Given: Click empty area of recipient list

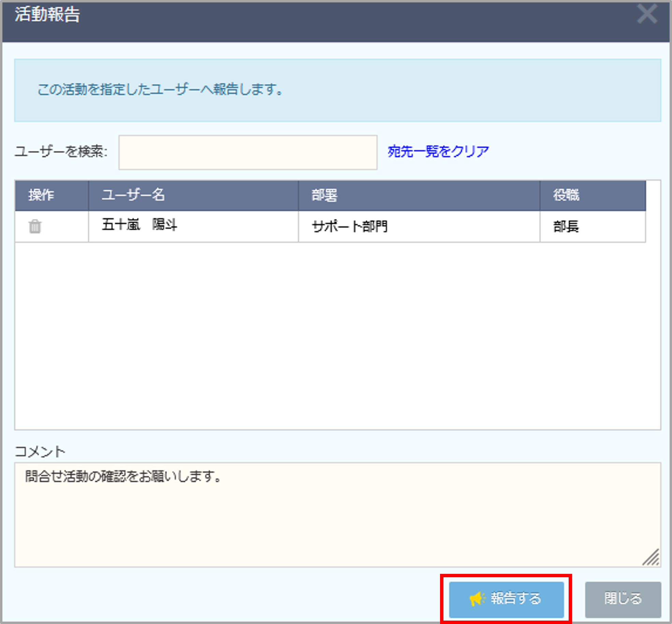Looking at the screenshot, I should 337,336.
